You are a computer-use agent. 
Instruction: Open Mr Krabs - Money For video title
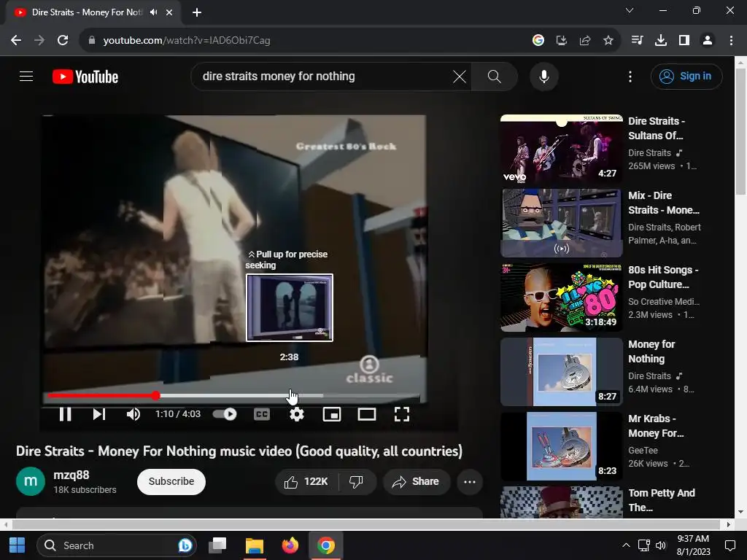[656, 426]
